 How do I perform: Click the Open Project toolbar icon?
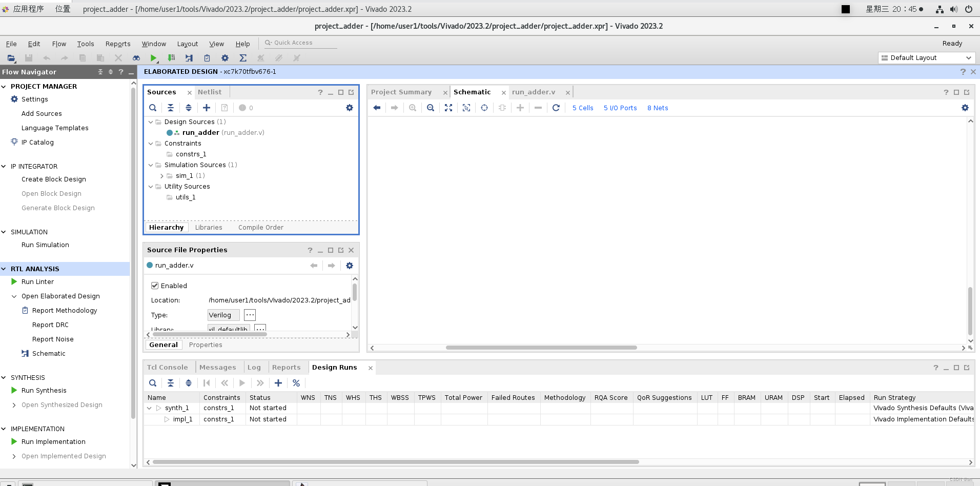(x=11, y=58)
